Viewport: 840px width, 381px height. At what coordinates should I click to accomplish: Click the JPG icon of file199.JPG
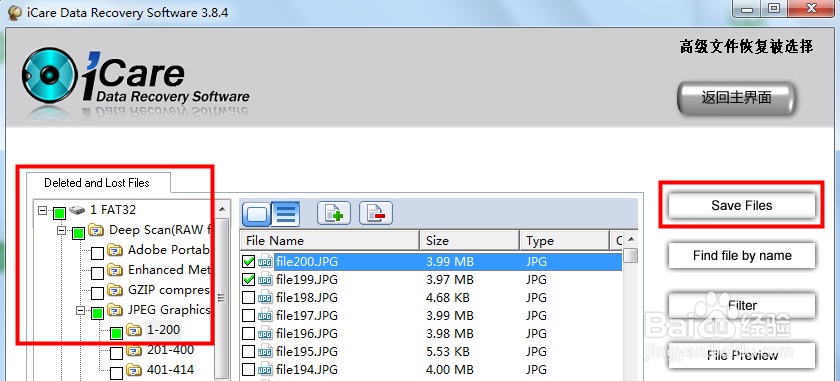point(265,280)
